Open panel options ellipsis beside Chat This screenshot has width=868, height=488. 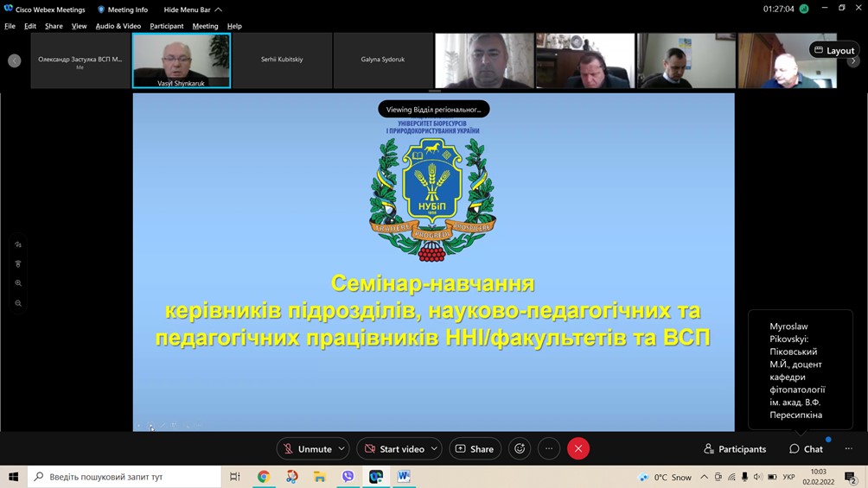849,449
